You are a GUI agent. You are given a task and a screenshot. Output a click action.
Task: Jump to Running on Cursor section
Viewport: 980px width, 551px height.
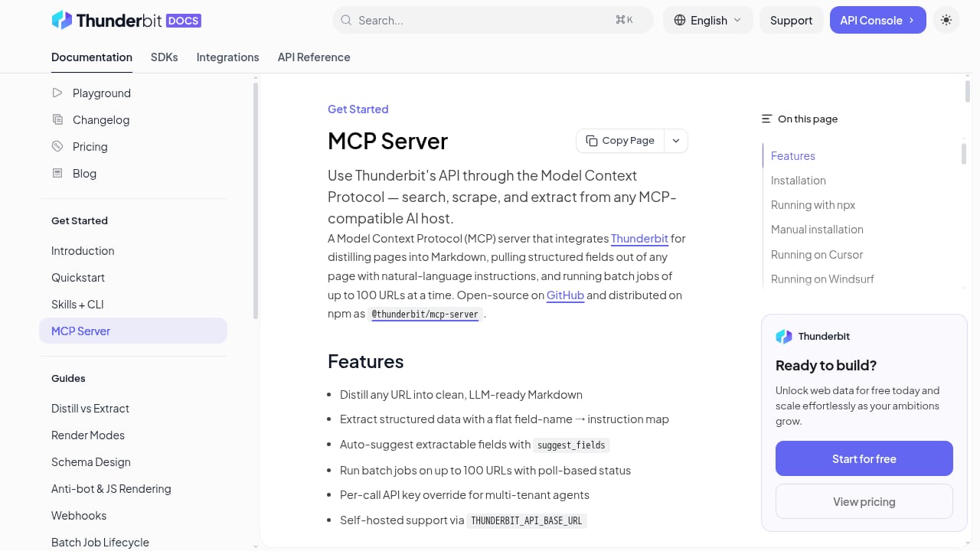point(816,254)
